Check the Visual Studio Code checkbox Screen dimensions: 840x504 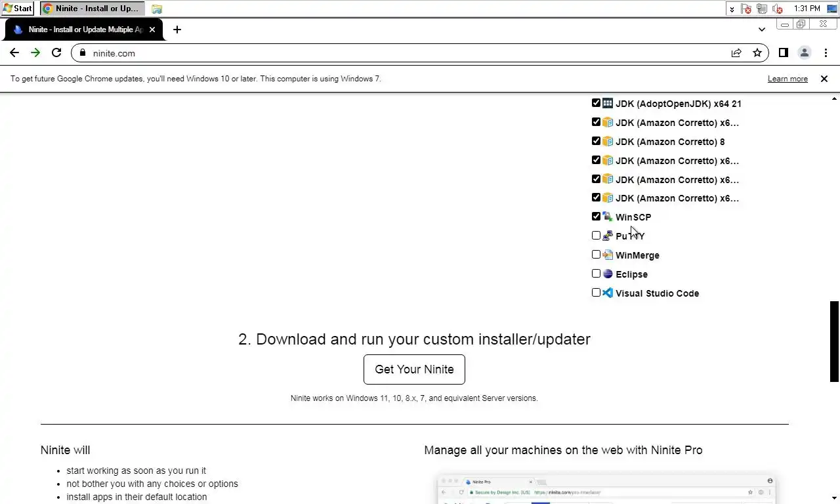(x=596, y=293)
